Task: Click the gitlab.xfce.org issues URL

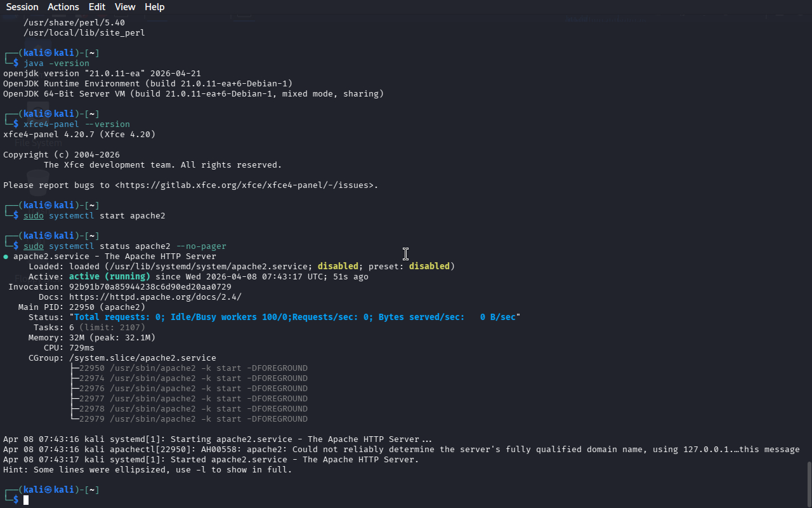Action: (246, 185)
